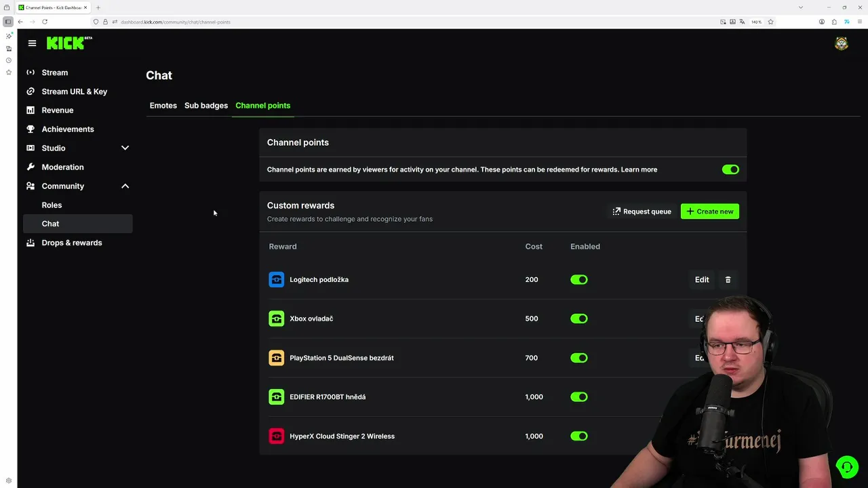Expand the Studio sidebar section chevron
The height and width of the screenshot is (488, 868).
tap(125, 148)
